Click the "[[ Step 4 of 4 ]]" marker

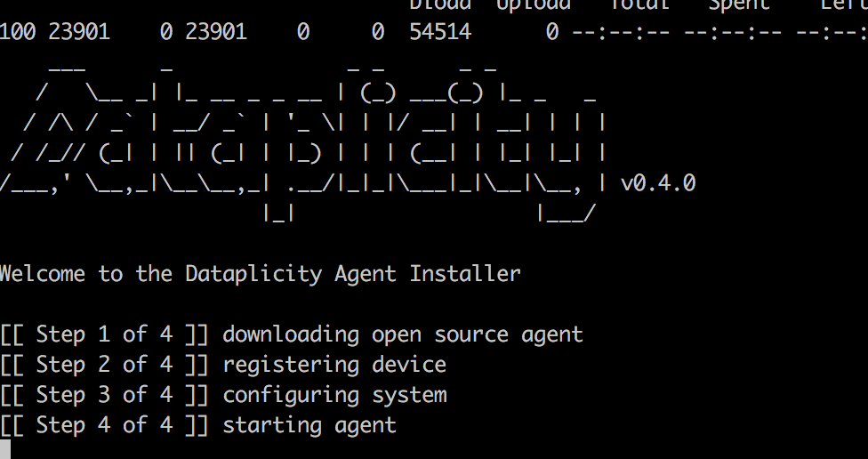pyautogui.click(x=104, y=425)
